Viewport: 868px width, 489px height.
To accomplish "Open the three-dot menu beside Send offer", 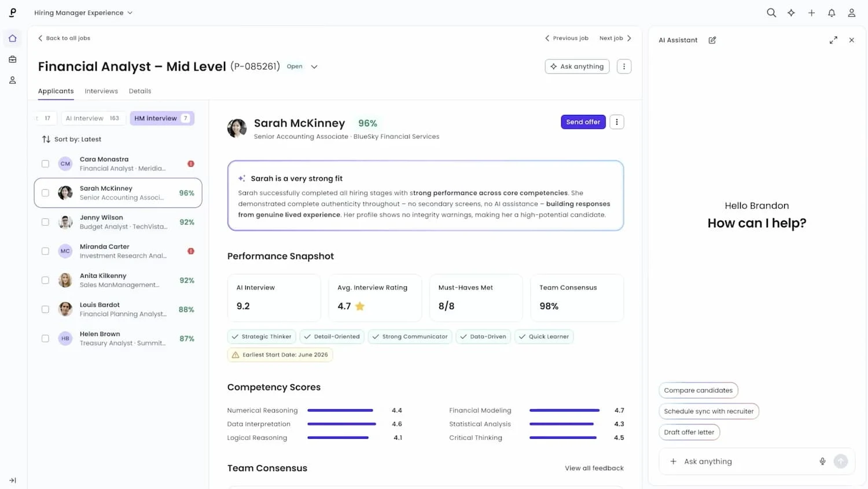I will point(617,122).
